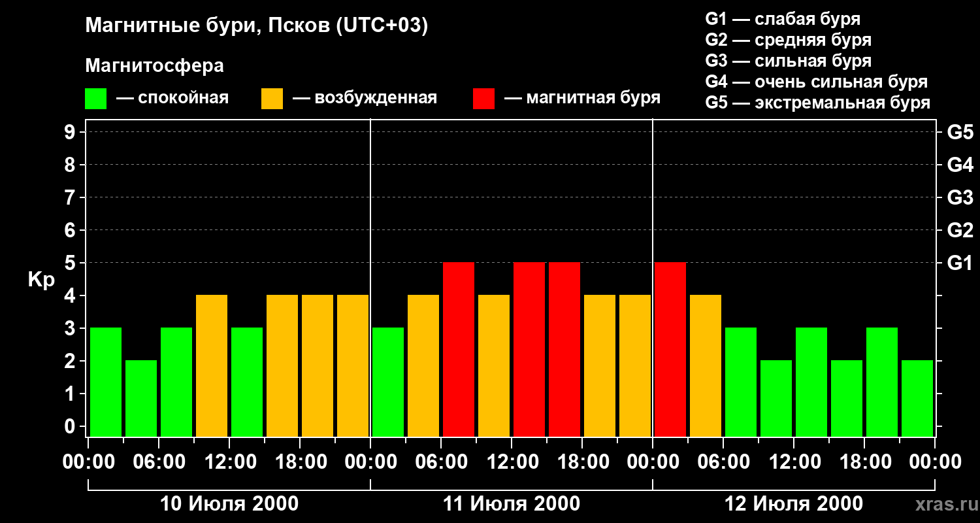Click the orange bar between red bars, 11 Июля

(x=494, y=365)
